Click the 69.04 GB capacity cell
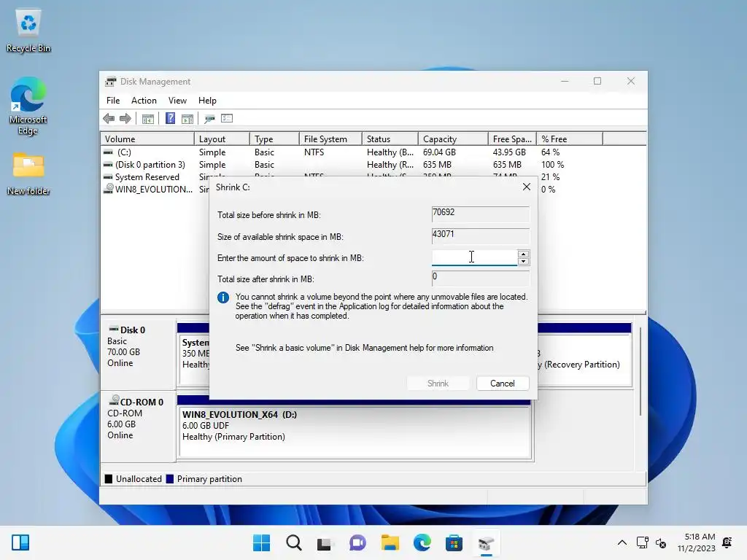The image size is (747, 560). (x=439, y=152)
